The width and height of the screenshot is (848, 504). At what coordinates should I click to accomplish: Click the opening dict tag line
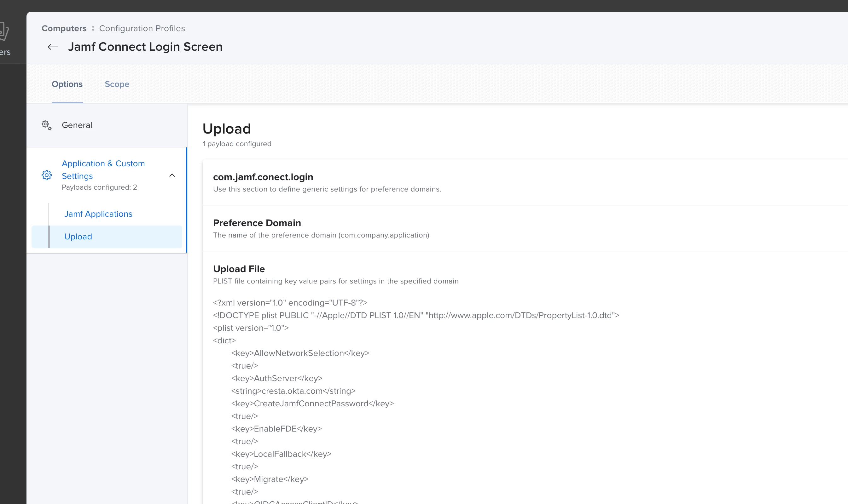tap(224, 341)
